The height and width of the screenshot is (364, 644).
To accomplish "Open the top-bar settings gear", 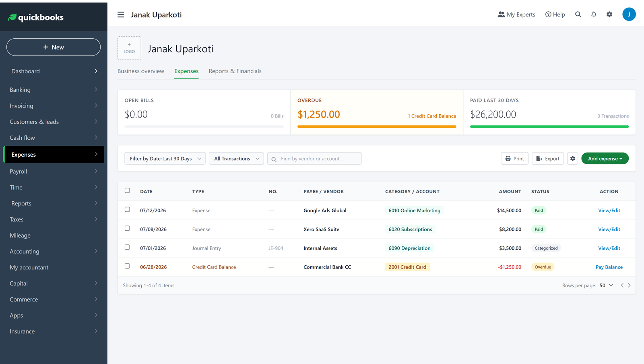I will coord(609,14).
